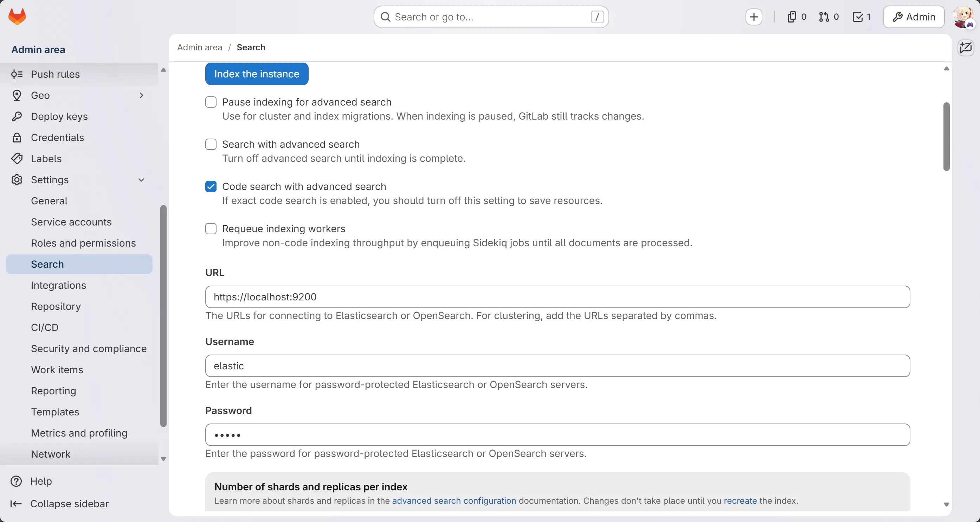
Task: Click the user avatar in the top-right corner
Action: tap(963, 17)
